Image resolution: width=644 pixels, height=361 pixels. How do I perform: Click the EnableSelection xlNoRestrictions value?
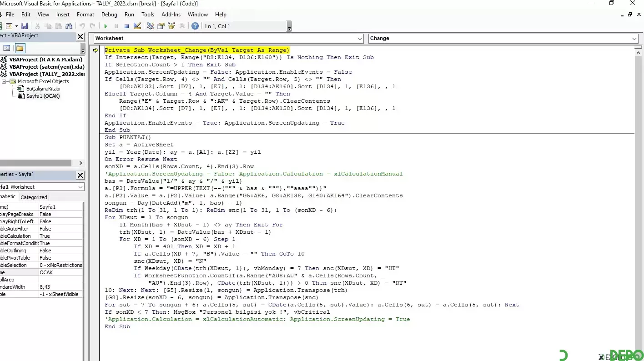click(60, 265)
